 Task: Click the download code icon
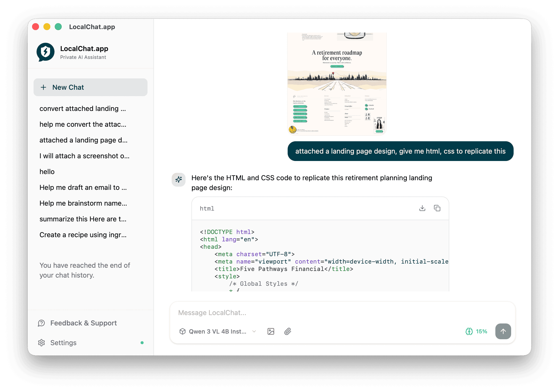click(422, 208)
